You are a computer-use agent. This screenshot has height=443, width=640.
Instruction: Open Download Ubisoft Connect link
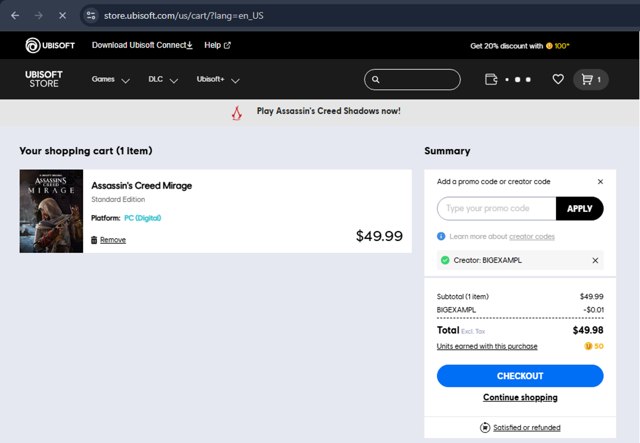[x=142, y=45]
